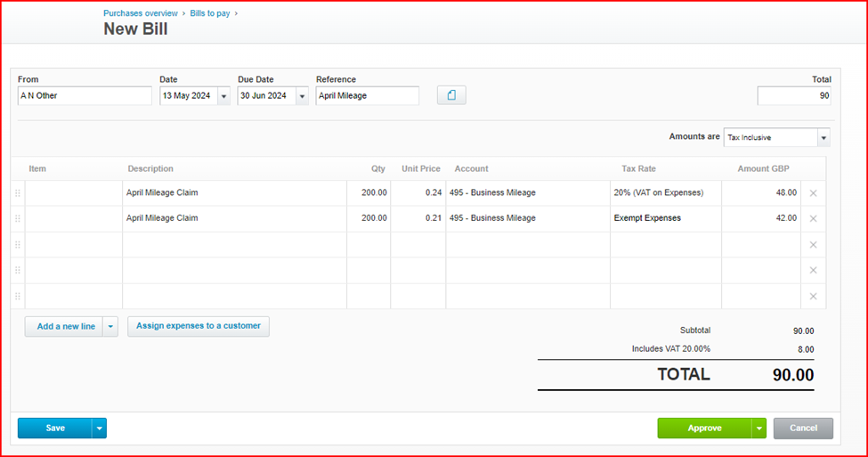Viewport: 868px width, 457px height.
Task: Click Add a new line button
Action: [x=64, y=327]
